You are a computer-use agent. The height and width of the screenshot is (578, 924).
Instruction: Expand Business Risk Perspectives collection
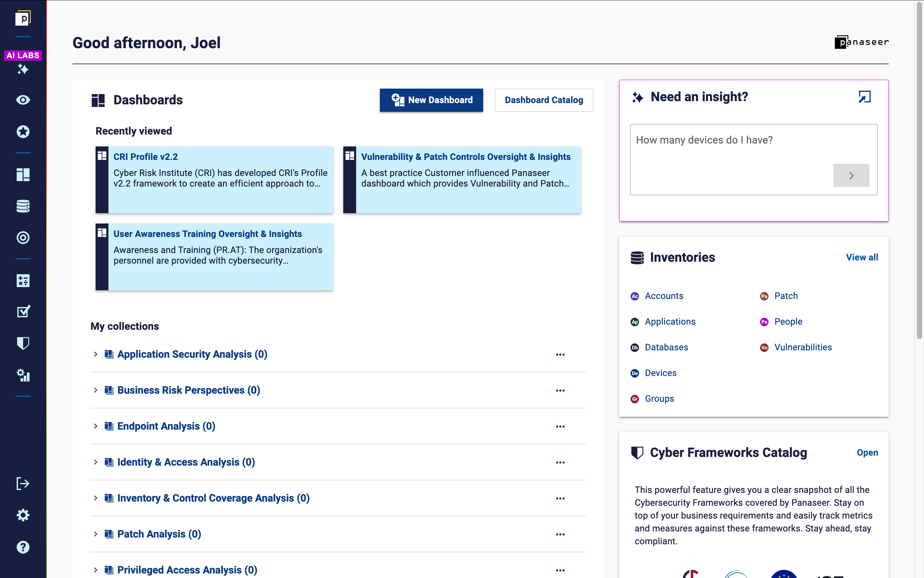[x=96, y=390]
